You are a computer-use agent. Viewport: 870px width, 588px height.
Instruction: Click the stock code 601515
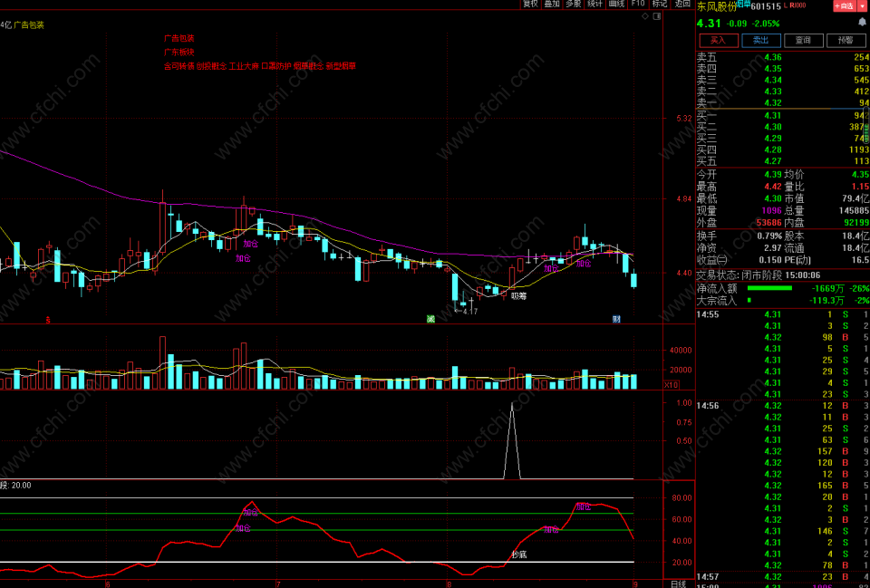pos(766,6)
